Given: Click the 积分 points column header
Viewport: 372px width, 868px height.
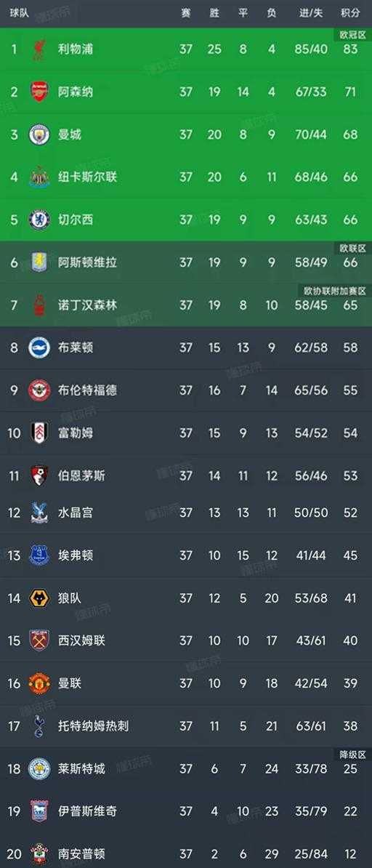Looking at the screenshot, I should 350,13.
